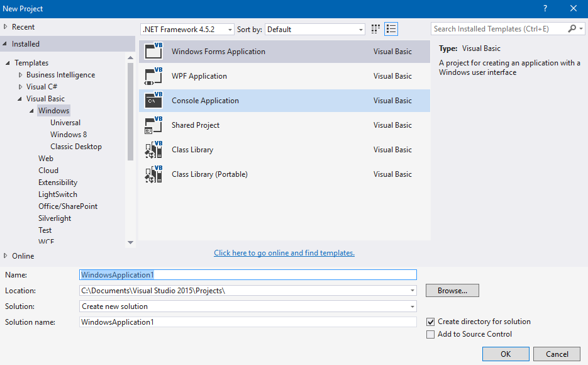
Task: Collapse the Visual Basic node
Action: 19,99
